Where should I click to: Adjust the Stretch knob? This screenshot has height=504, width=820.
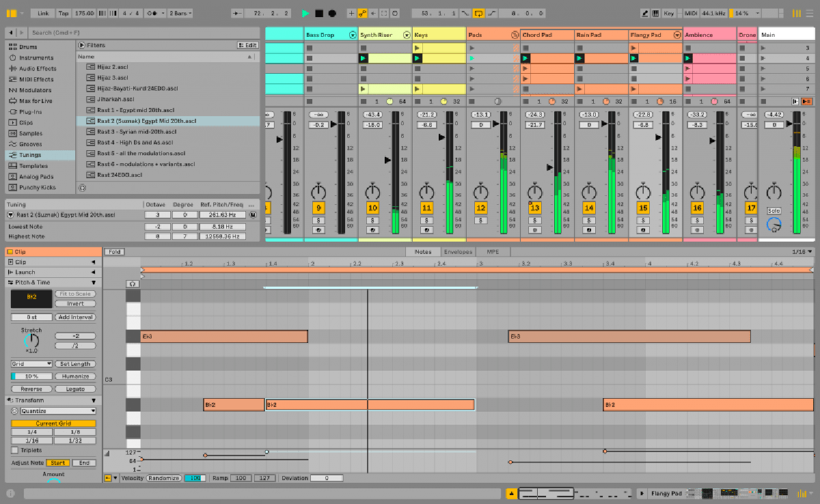coord(31,341)
